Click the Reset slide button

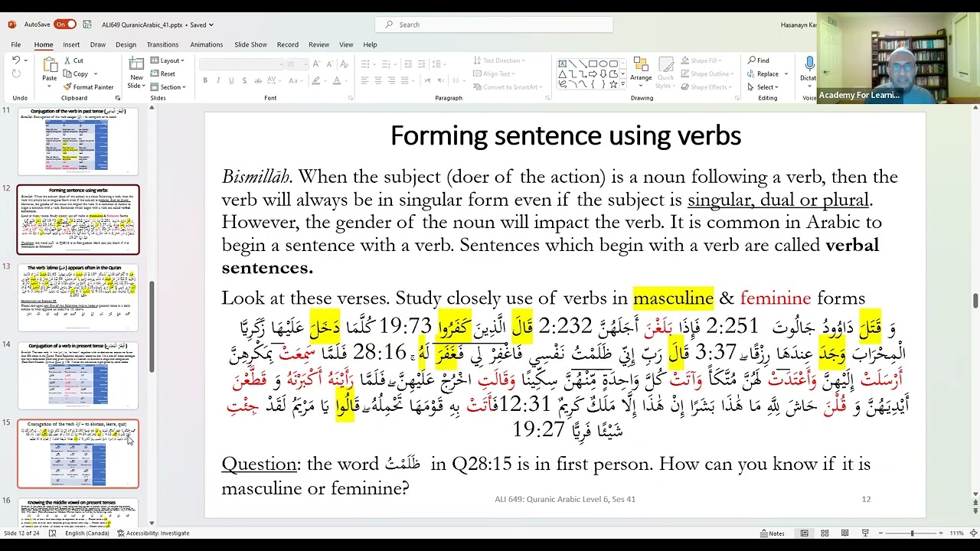click(x=163, y=73)
